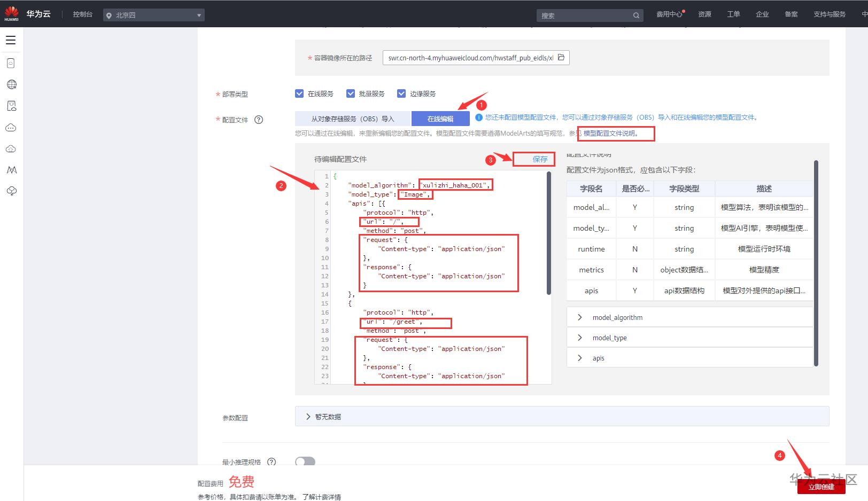Click the 立即创建 button
868x501 pixels.
[x=821, y=487]
